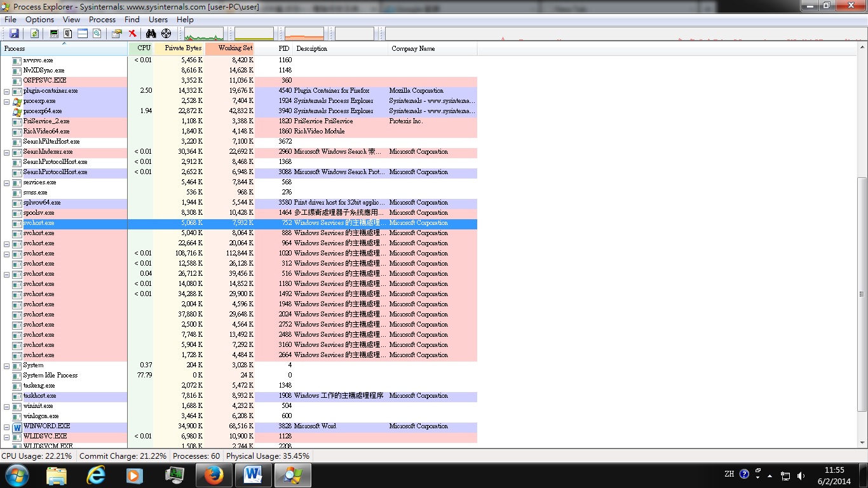Collapse the wininit.exe tree node

click(x=6, y=406)
